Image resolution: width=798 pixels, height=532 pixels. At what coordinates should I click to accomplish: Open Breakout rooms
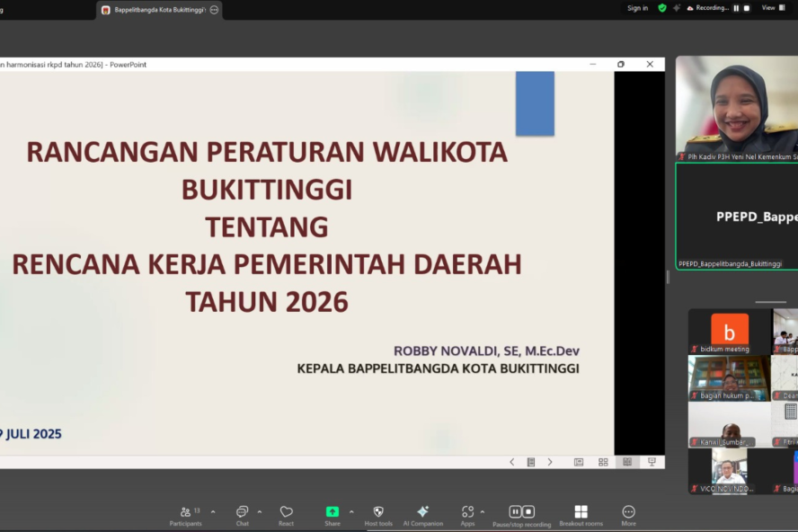pos(581,515)
